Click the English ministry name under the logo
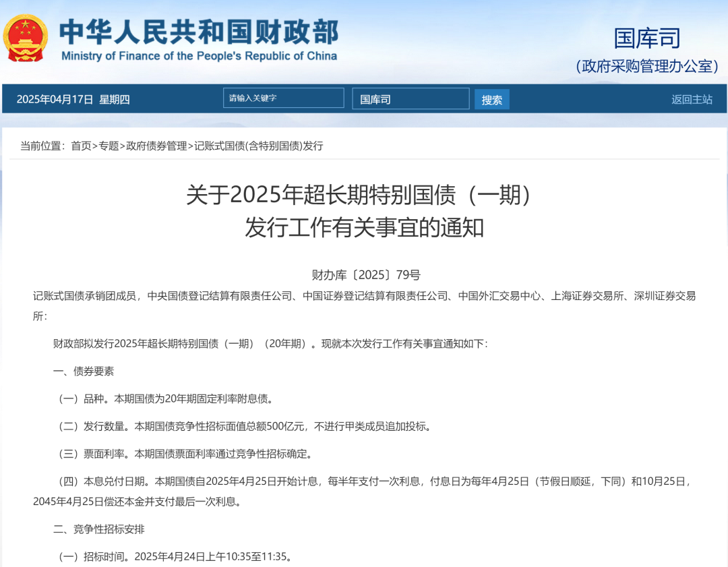 (x=200, y=56)
